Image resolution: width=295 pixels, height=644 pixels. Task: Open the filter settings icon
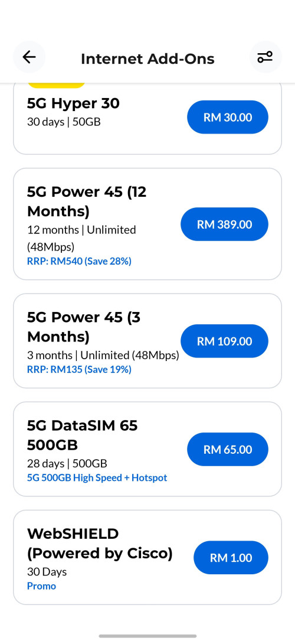tap(265, 57)
